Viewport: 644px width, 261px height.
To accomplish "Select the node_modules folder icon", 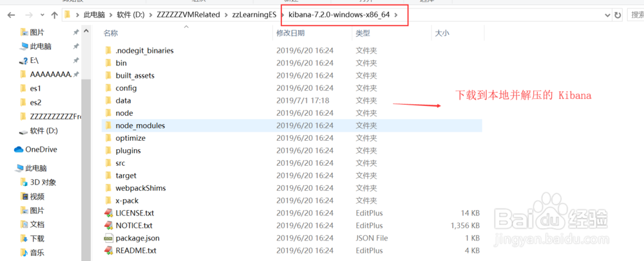I will [108, 125].
